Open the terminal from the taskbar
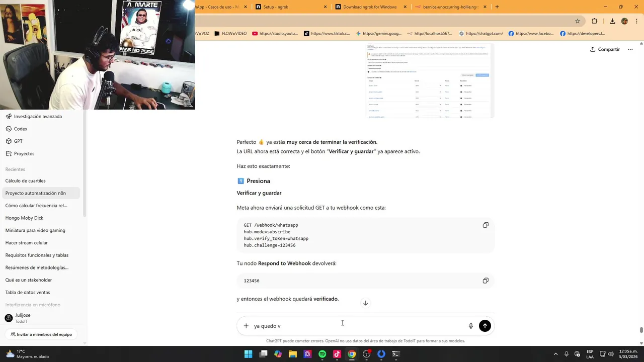The image size is (644, 362). (x=396, y=354)
